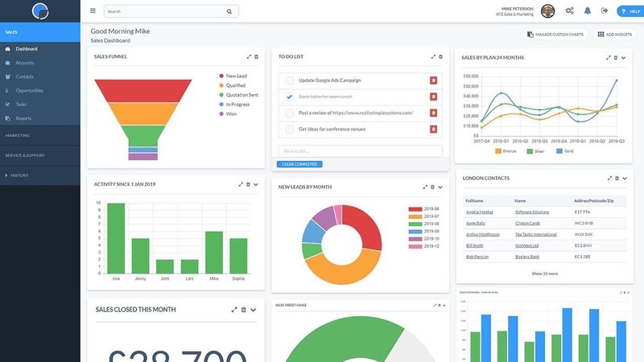The width and height of the screenshot is (644, 362).
Task: Open Activity Since 1 Jan 2019 chevron menu
Action: point(256,184)
